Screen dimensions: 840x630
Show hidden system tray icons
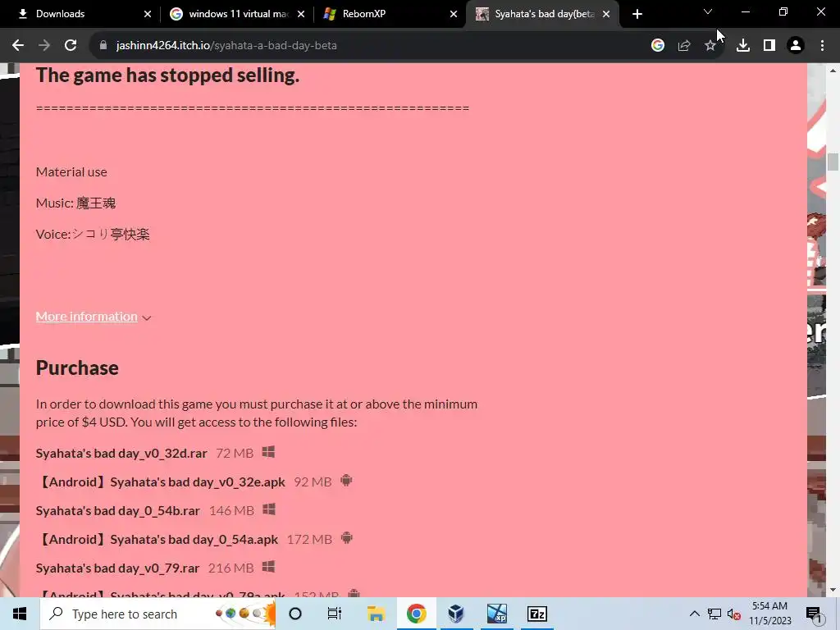694,614
